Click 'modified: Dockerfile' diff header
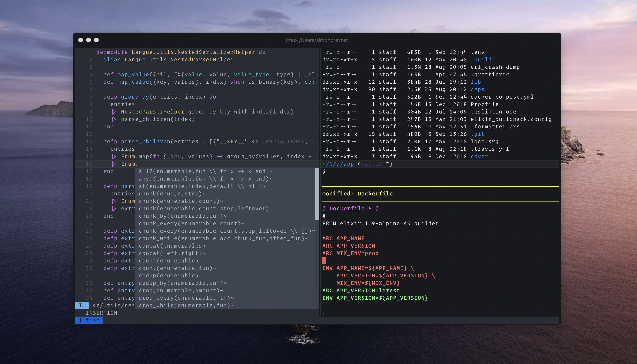 tap(357, 194)
